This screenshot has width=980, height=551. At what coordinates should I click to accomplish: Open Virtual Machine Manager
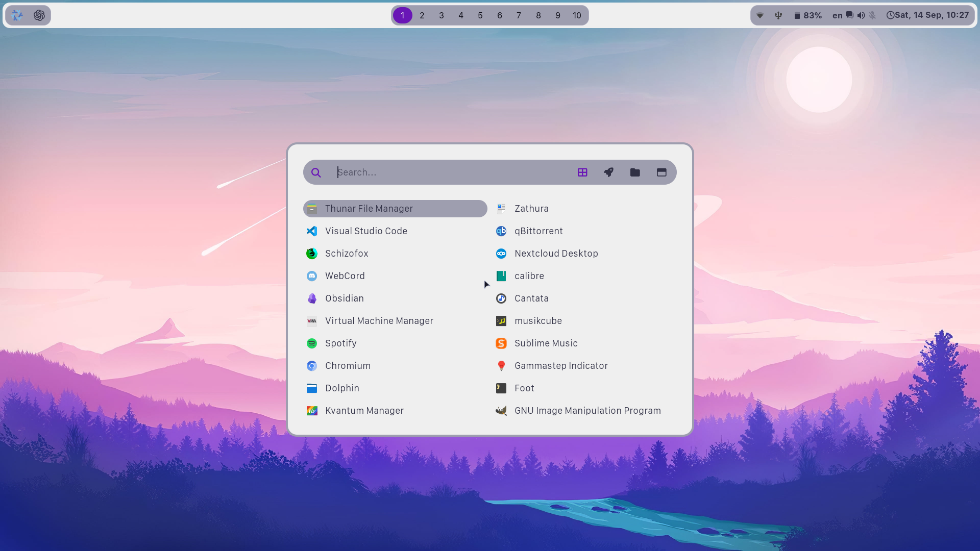click(x=395, y=321)
